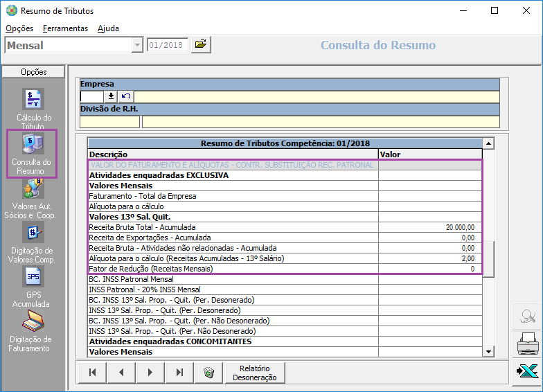The image size is (543, 392).
Task: Click the Excel export icon
Action: [528, 371]
